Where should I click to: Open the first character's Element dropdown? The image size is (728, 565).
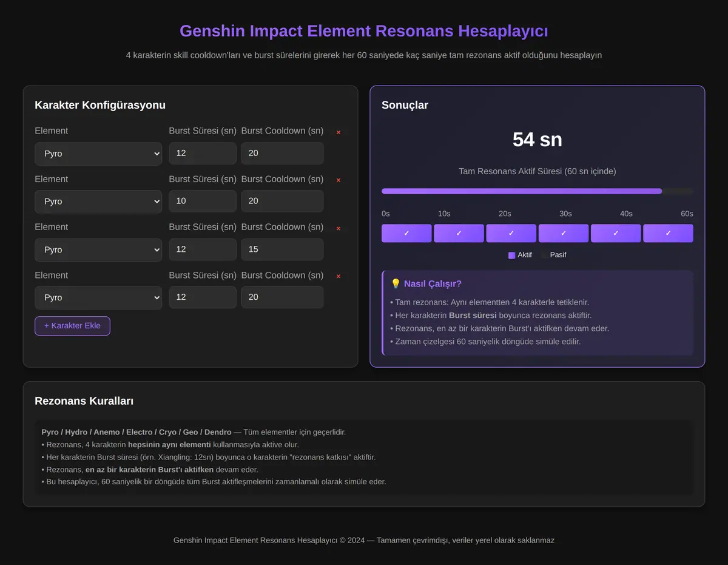[98, 154]
